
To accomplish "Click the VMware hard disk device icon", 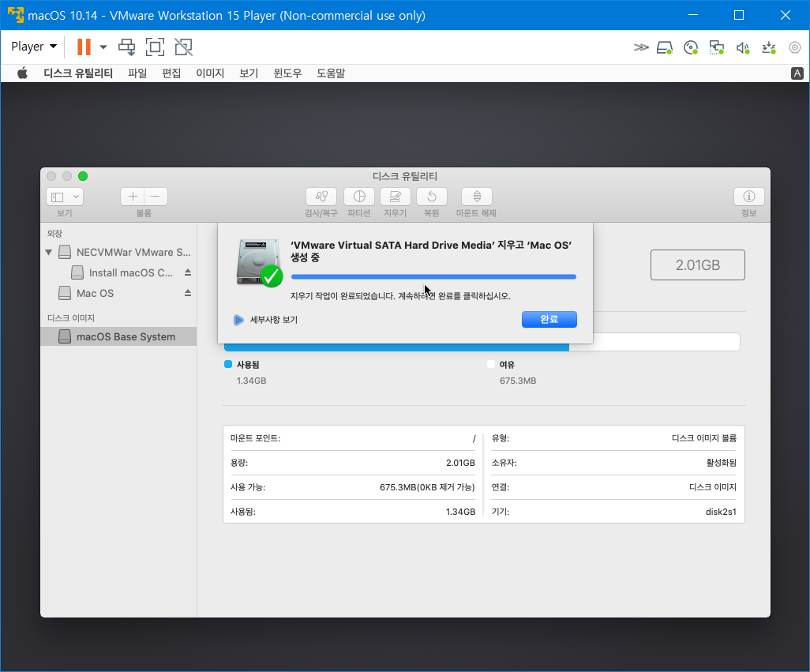I will (x=665, y=47).
